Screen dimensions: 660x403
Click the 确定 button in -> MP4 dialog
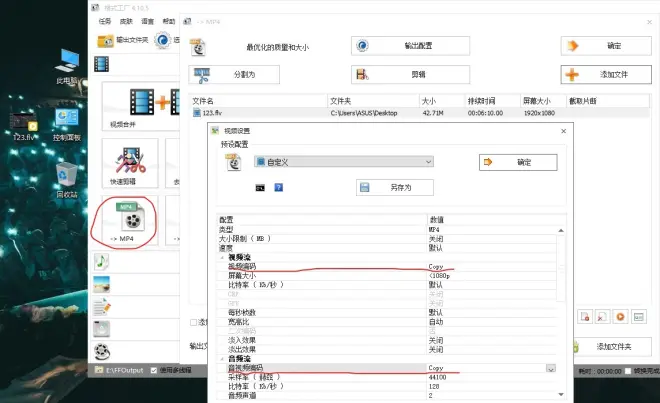(x=606, y=45)
